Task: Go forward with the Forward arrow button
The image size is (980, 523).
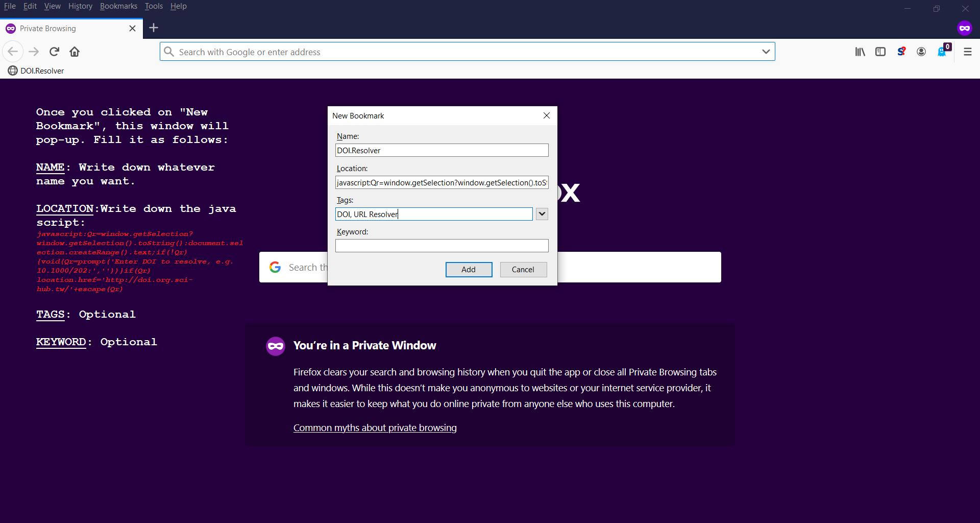Action: tap(34, 52)
